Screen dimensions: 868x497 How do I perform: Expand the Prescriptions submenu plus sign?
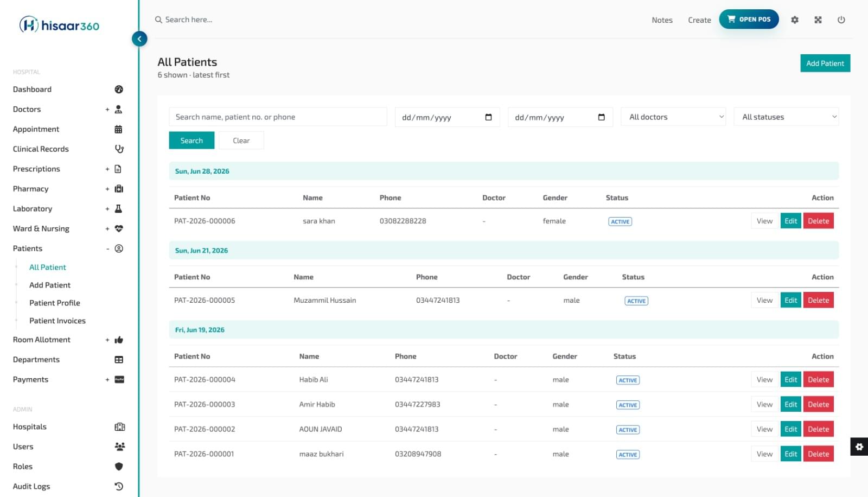click(x=107, y=169)
